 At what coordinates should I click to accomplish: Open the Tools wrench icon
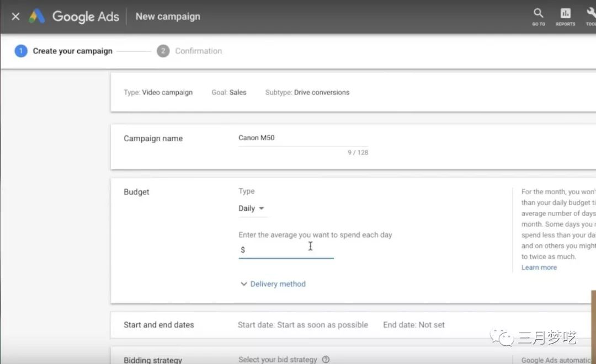pos(590,16)
